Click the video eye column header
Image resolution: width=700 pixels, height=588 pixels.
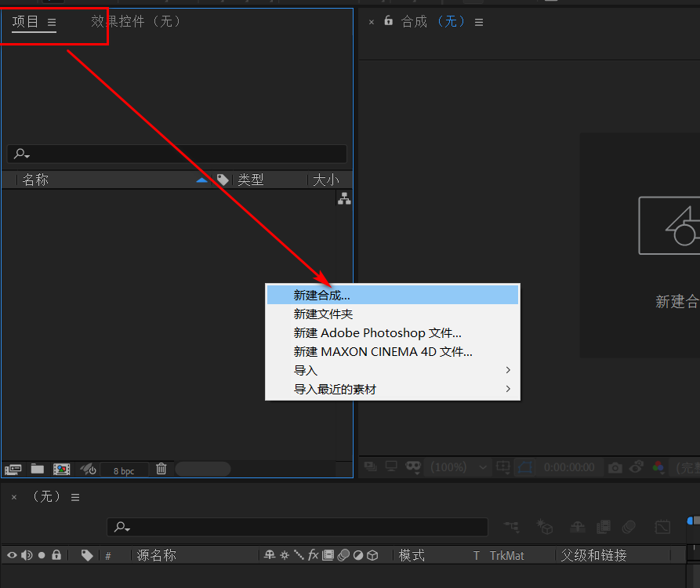click(12, 555)
